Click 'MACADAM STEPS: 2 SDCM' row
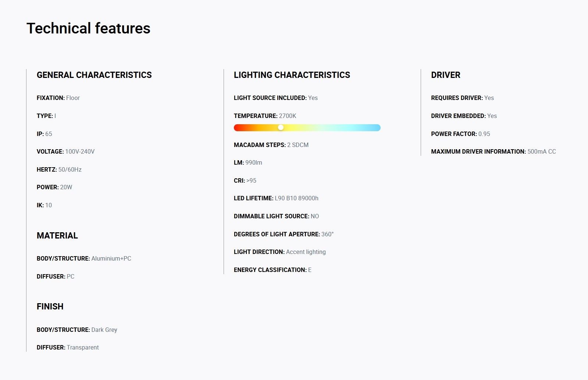Screen dimensions: 588x380 271,145
